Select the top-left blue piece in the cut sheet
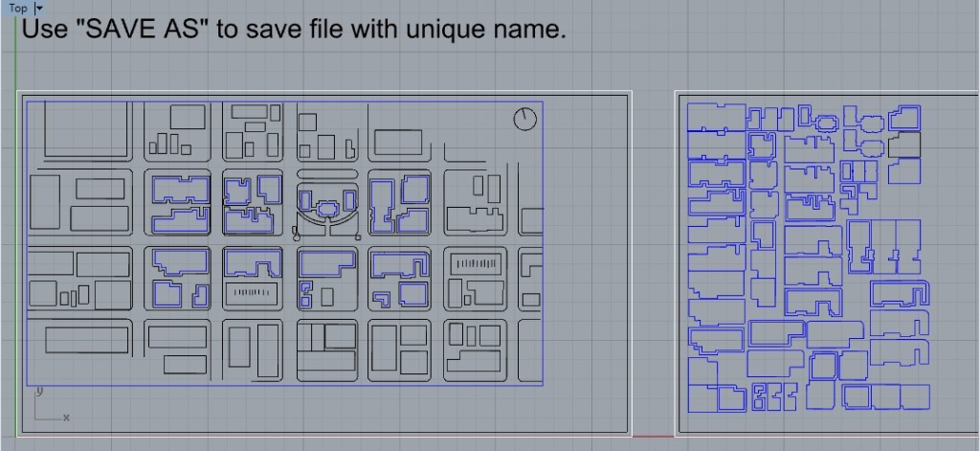This screenshot has width=980, height=451. [x=716, y=118]
